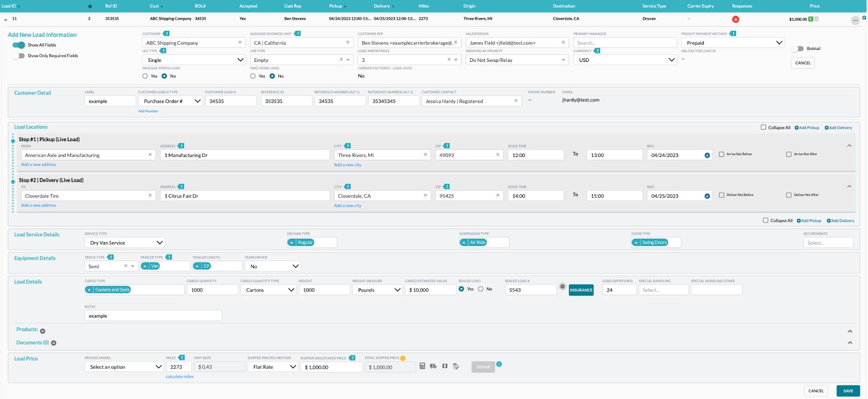The image size is (868, 399).
Task: Click the Add Number link
Action: pos(148,111)
